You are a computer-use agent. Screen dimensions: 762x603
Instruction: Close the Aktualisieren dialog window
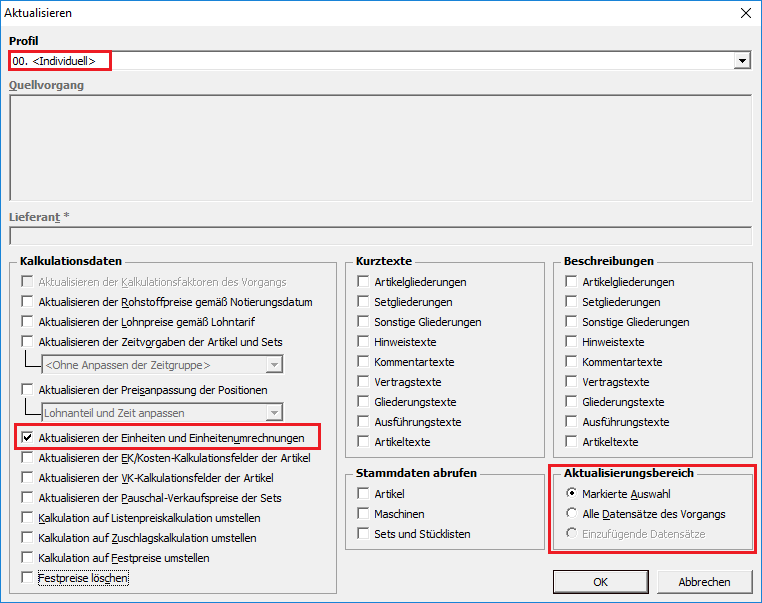coord(744,13)
